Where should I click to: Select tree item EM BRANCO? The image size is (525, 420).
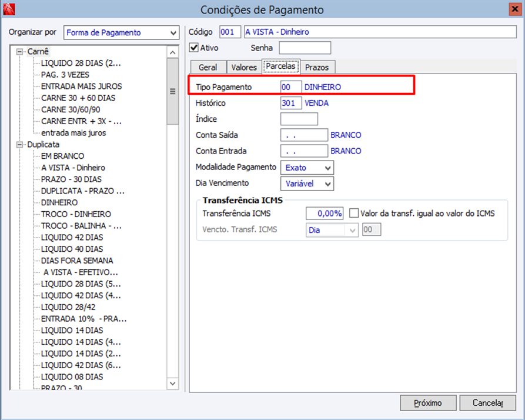point(62,156)
